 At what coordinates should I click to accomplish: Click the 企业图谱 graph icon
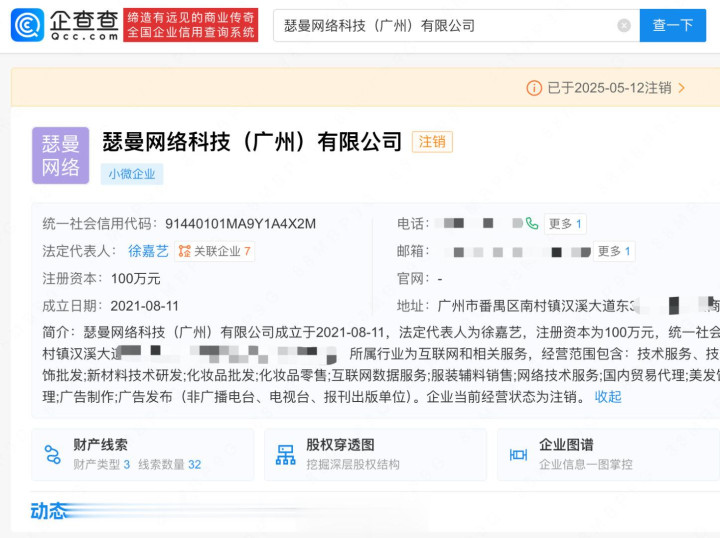[x=518, y=455]
